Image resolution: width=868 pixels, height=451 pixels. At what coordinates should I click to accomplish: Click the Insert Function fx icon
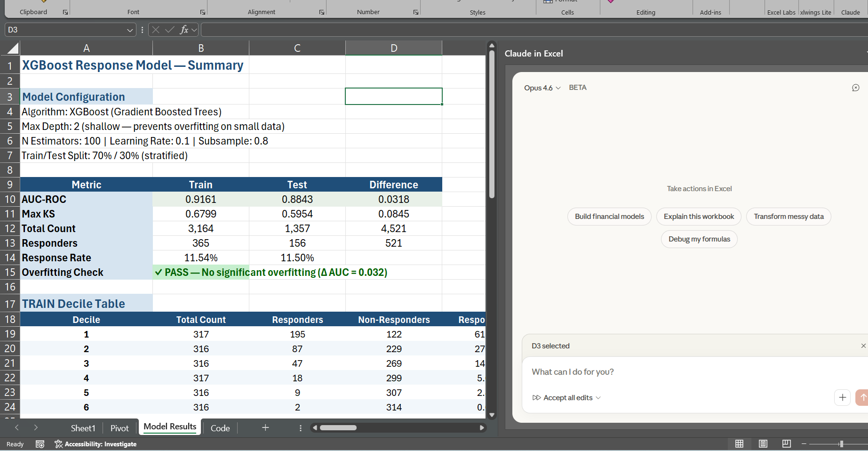coord(184,30)
